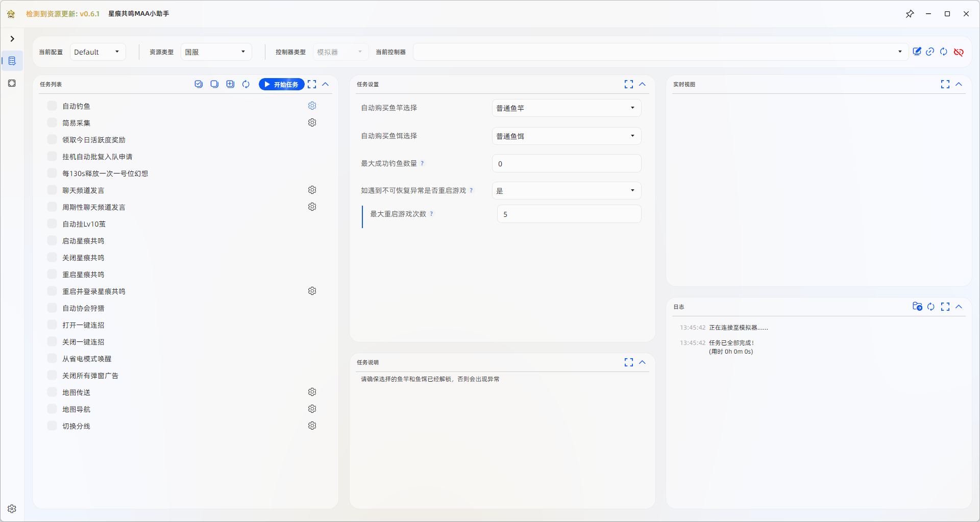Tick the 自动协会狩猎 checkbox
Image resolution: width=980 pixels, height=522 pixels.
[52, 308]
